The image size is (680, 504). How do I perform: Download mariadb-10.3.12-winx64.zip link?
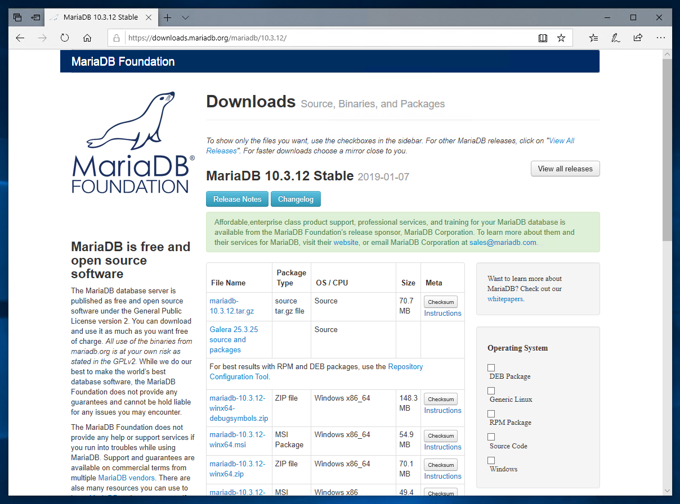tap(237, 469)
